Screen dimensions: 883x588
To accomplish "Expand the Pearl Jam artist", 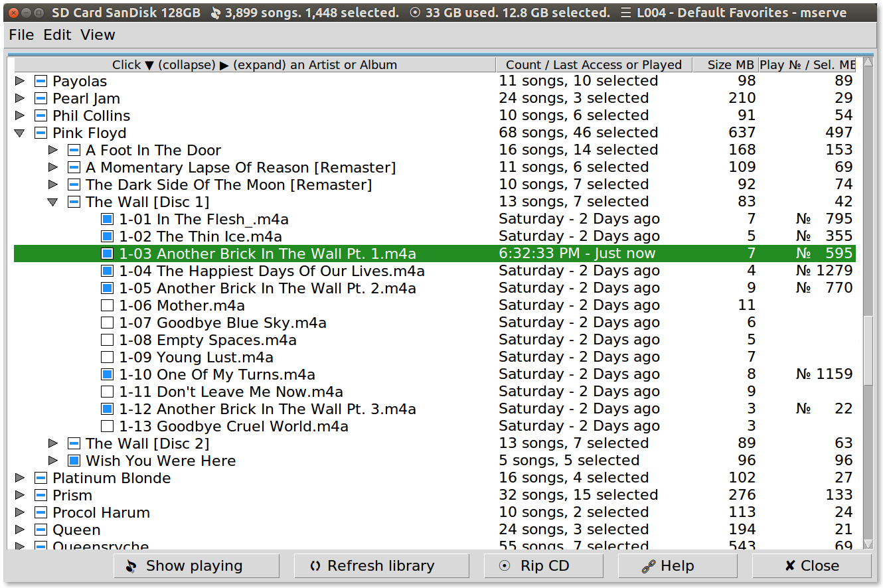I will [20, 98].
